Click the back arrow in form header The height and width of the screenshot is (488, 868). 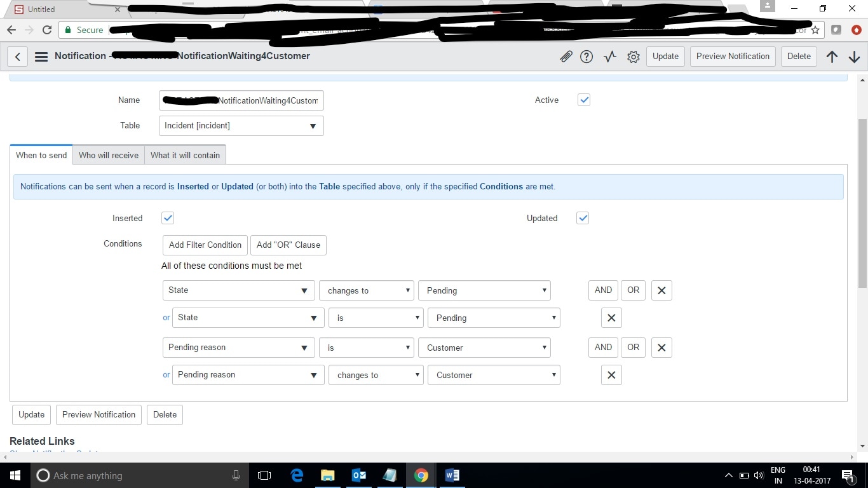(x=18, y=57)
